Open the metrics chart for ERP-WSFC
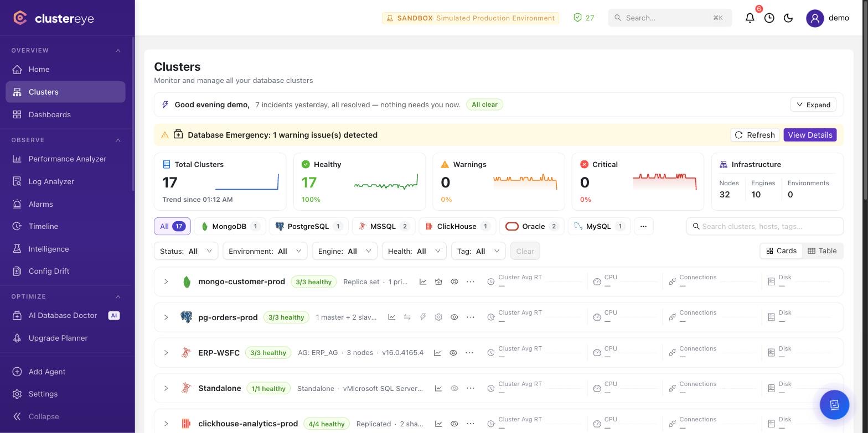The height and width of the screenshot is (433, 868). click(437, 353)
